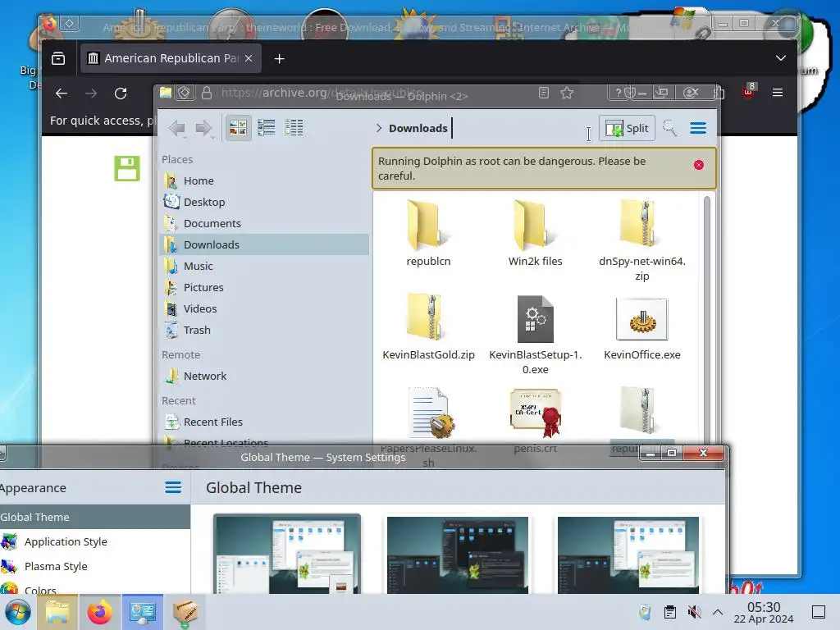This screenshot has height=630, width=840.
Task: Go back in Firefox
Action: click(62, 94)
